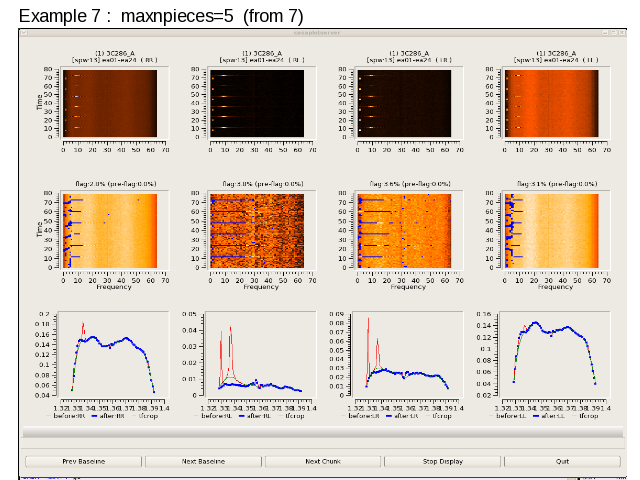Advance with the Next Chunk button
This screenshot has height=480, width=640.
(x=323, y=461)
